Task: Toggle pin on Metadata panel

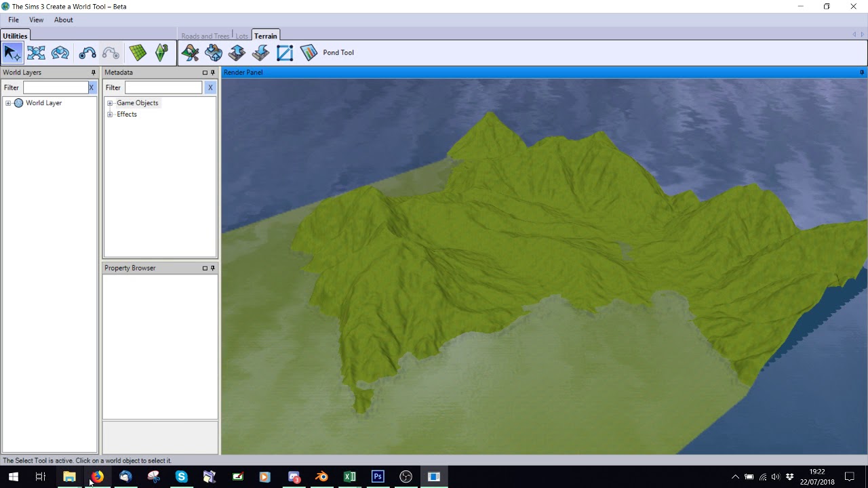Action: tap(213, 73)
